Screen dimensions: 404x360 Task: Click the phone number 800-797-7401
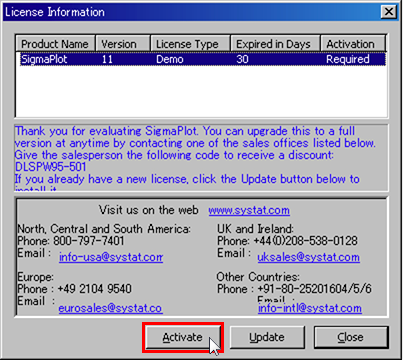89,241
